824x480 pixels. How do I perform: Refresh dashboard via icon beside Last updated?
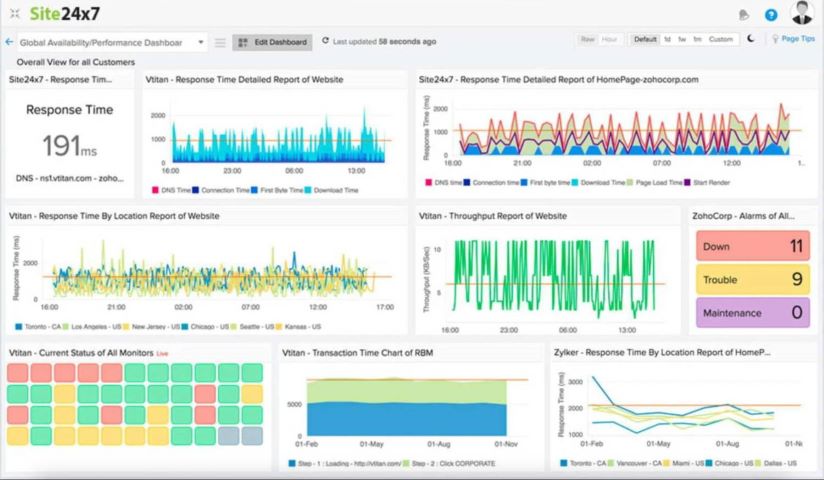click(325, 40)
